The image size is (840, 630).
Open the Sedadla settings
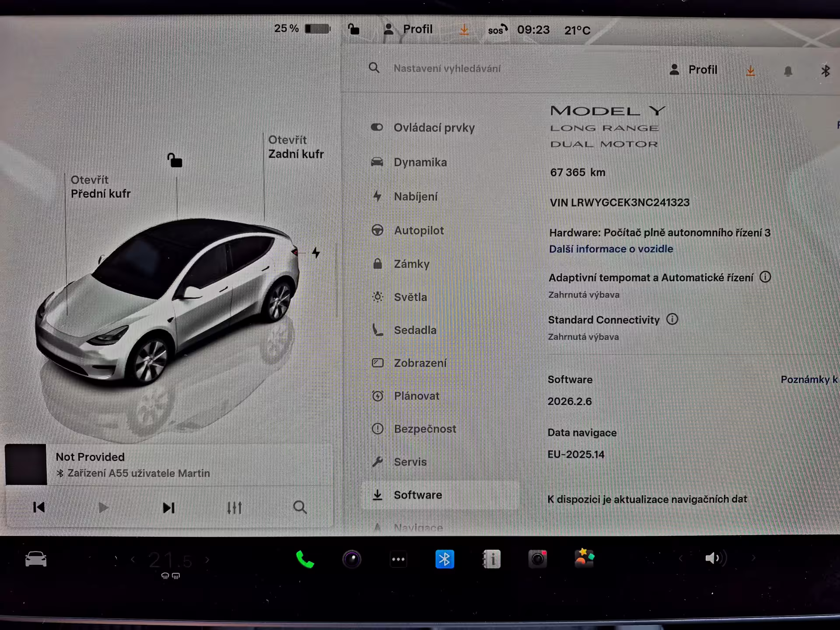[404, 330]
